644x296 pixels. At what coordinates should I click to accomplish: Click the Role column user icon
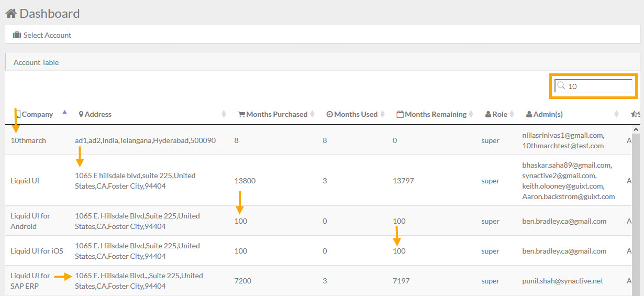pos(488,114)
